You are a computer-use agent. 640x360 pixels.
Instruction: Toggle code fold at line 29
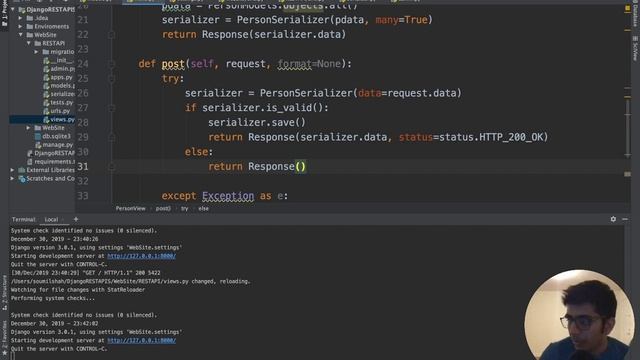coord(111,137)
